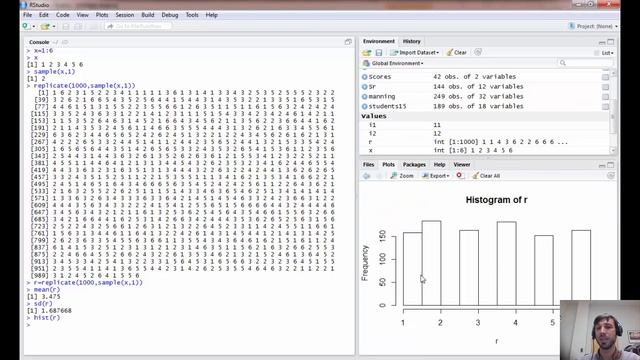Screen dimensions: 640x360
Task: Switch to the Files tab
Action: click(x=369, y=164)
